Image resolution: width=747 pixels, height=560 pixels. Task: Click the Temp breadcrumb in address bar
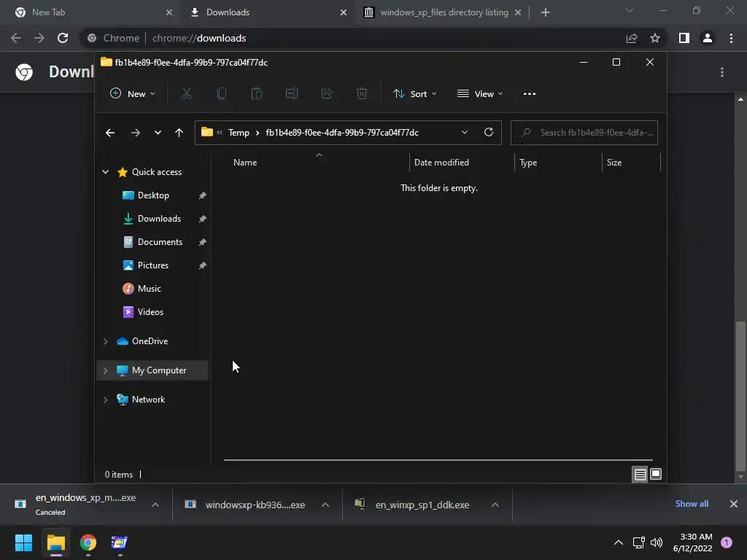pyautogui.click(x=239, y=133)
